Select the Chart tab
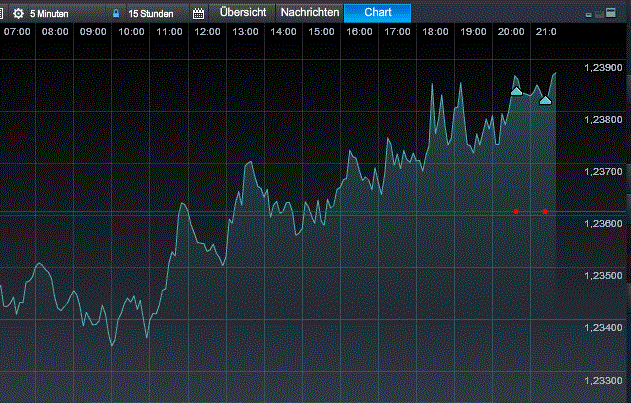Viewport: 631px width, 403px height. click(377, 13)
